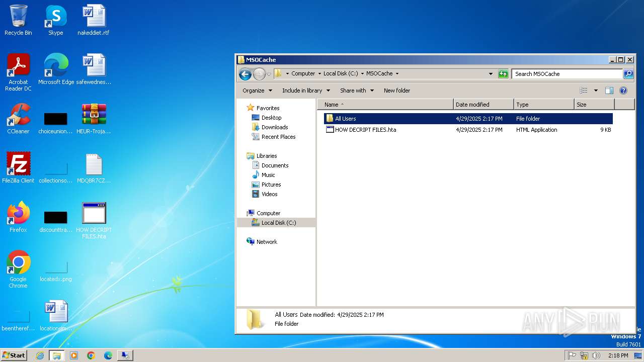Select nakeddiet.rtf document on desktop
The width and height of the screenshot is (644, 362).
(x=94, y=20)
